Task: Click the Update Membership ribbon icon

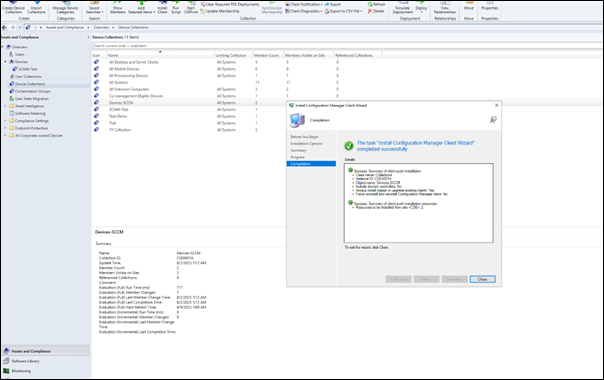Action: point(203,11)
